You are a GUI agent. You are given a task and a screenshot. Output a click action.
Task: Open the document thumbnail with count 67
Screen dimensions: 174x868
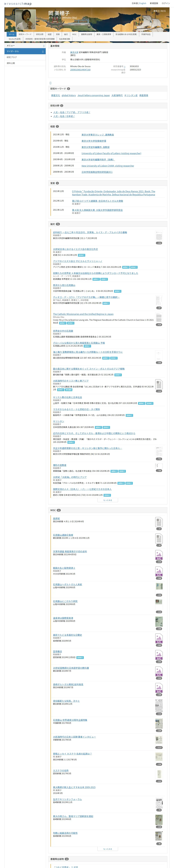159,301
